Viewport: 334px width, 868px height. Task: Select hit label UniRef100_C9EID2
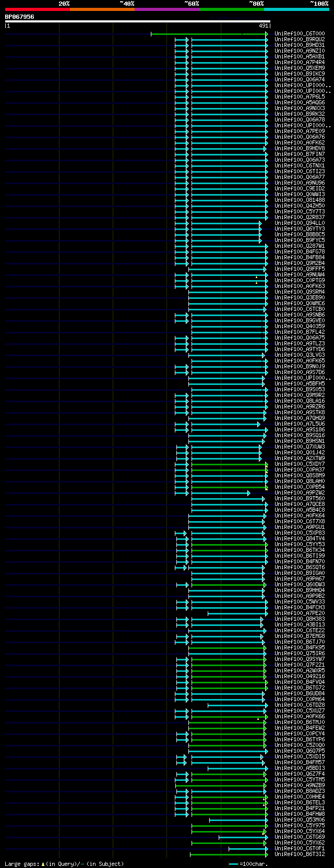coord(300,189)
